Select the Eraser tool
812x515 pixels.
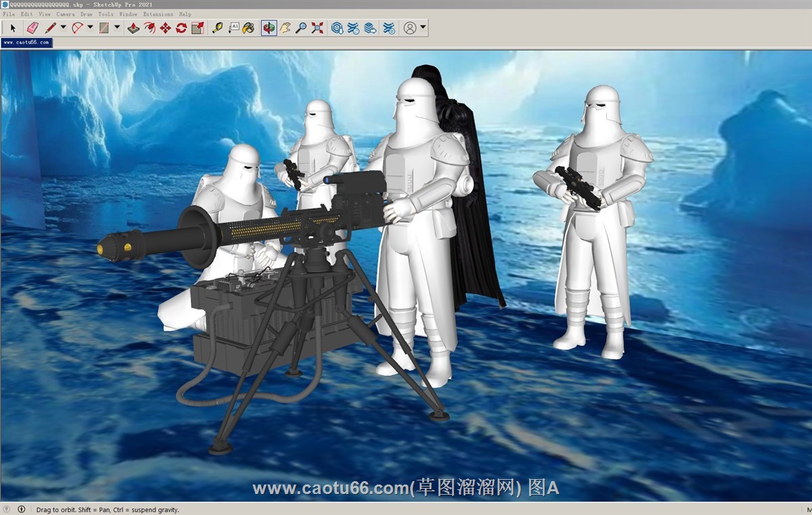32,28
